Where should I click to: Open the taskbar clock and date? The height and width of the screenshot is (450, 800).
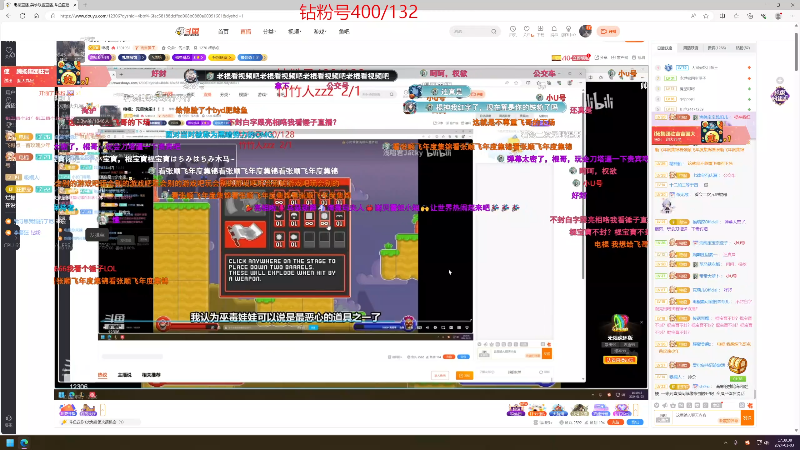point(786,442)
